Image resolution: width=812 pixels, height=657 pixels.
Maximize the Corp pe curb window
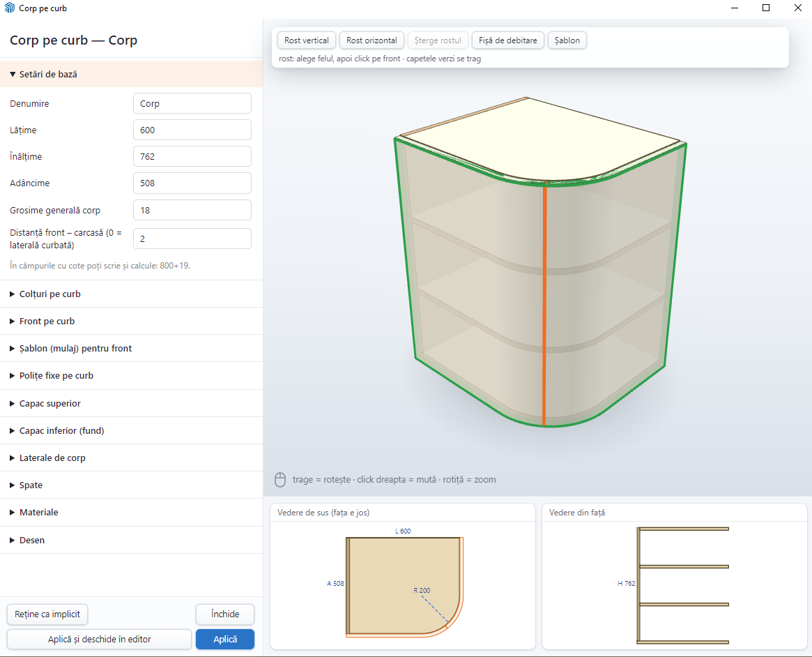pyautogui.click(x=766, y=8)
